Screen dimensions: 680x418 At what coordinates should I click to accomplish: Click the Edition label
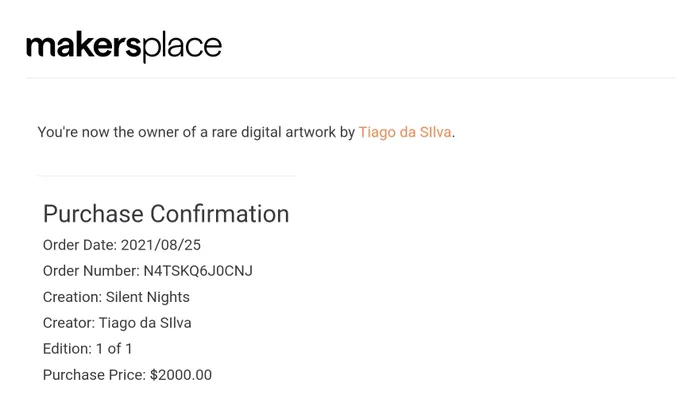pos(67,349)
